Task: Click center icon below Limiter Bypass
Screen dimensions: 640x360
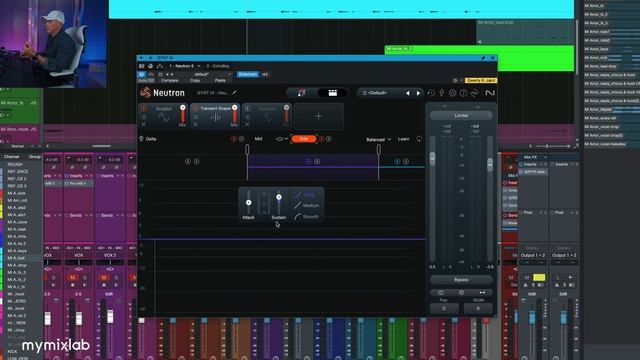Action: coord(461,293)
